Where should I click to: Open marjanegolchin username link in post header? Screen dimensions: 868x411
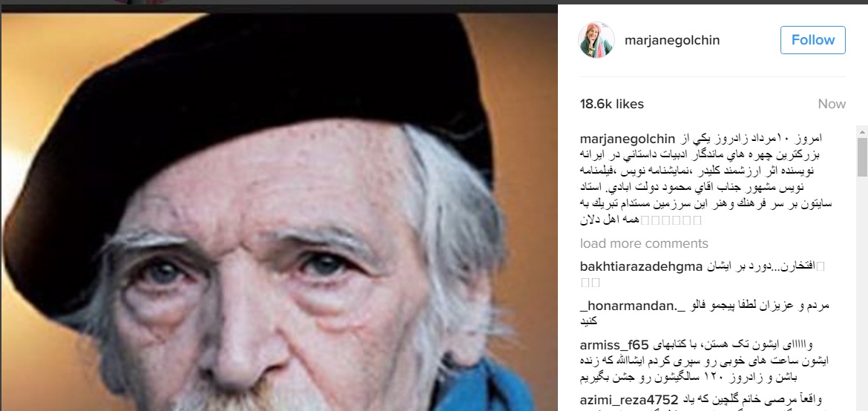coord(672,40)
